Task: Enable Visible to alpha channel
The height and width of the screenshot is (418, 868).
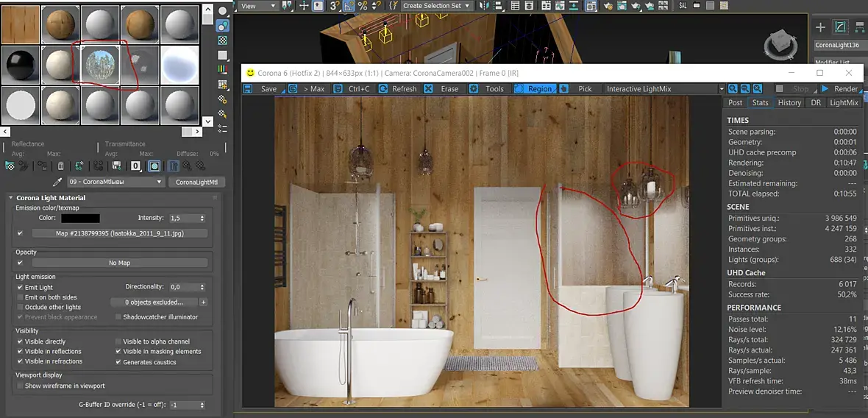Action: point(118,341)
